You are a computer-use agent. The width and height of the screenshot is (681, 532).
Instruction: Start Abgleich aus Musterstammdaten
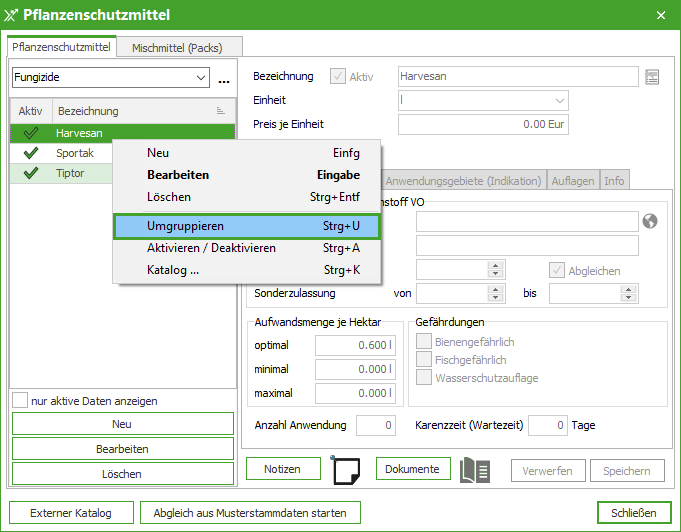pyautogui.click(x=250, y=513)
